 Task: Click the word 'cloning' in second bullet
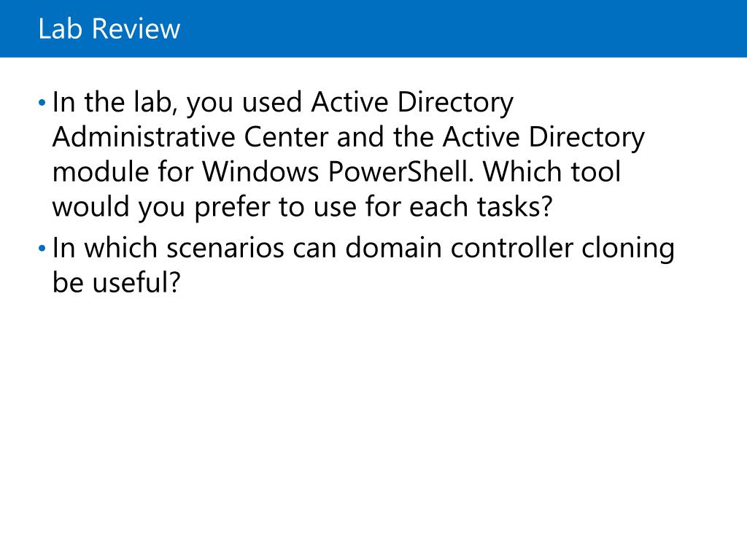[x=628, y=248]
